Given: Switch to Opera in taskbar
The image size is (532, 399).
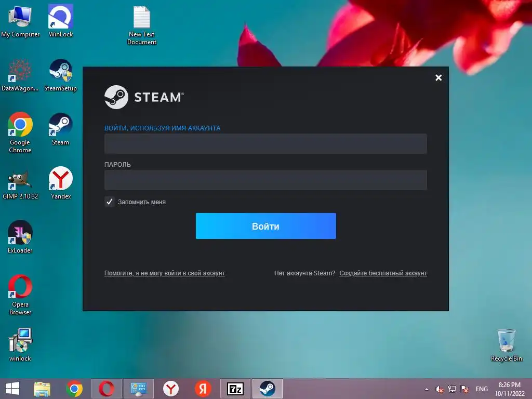Looking at the screenshot, I should 106,389.
